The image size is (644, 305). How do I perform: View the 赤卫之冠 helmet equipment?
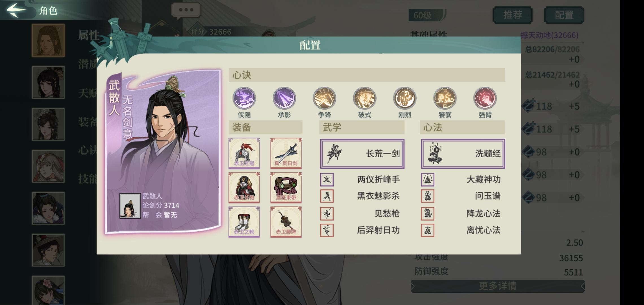244,153
